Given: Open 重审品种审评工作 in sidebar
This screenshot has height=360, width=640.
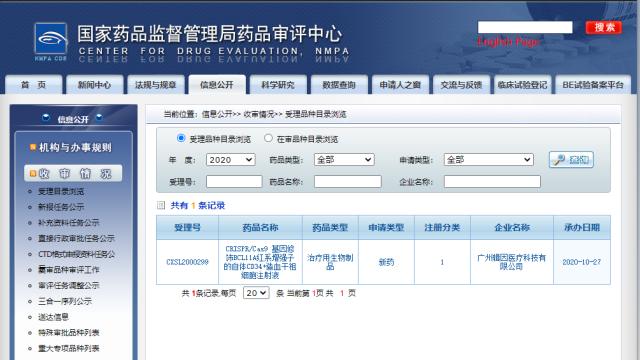Looking at the screenshot, I should pos(69,269).
